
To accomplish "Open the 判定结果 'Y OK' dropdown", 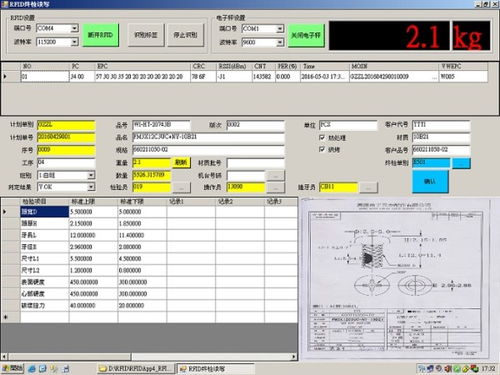I will (x=91, y=187).
